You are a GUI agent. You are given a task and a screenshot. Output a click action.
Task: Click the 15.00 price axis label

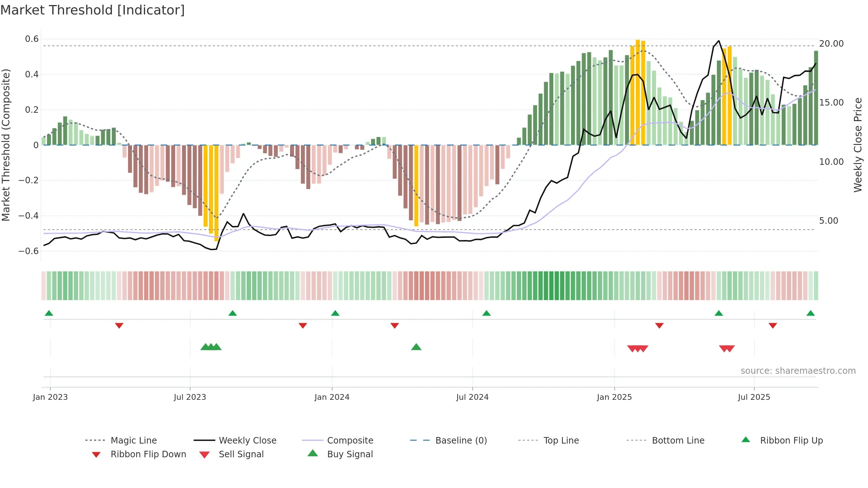[831, 103]
